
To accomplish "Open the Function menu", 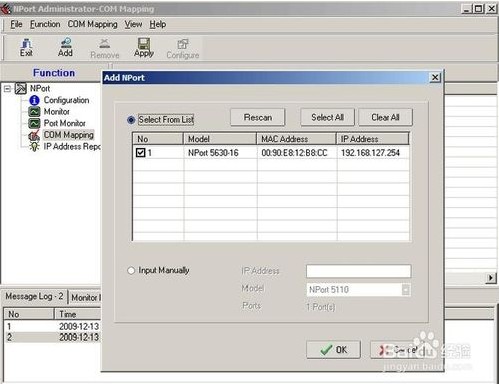I will (x=45, y=24).
